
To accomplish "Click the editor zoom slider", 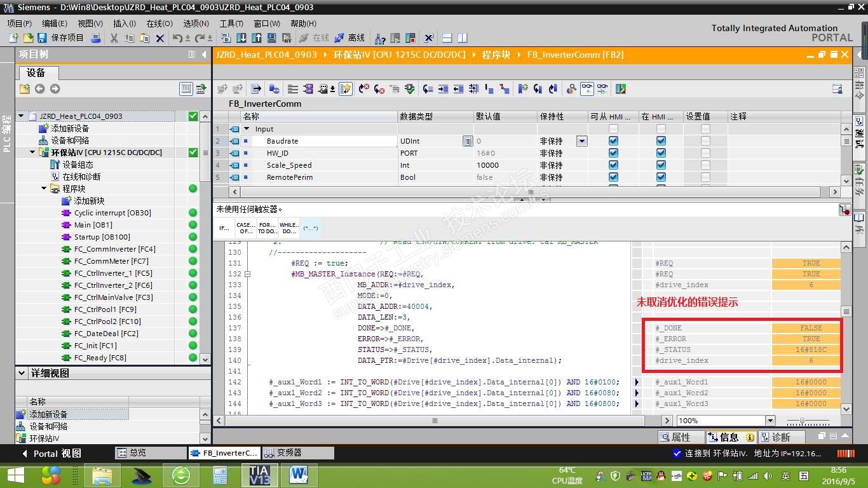I will [802, 421].
